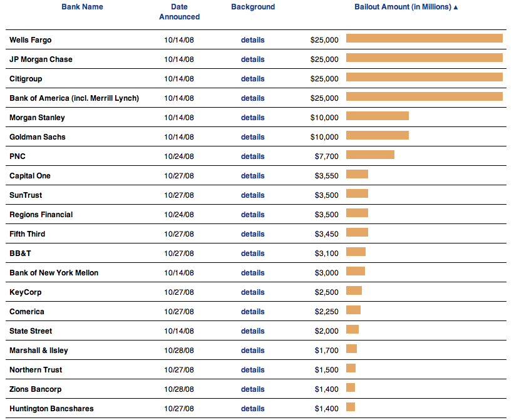Viewport: 514px width, 420px height.
Task: View Morgan Stanley details
Action: 253,118
